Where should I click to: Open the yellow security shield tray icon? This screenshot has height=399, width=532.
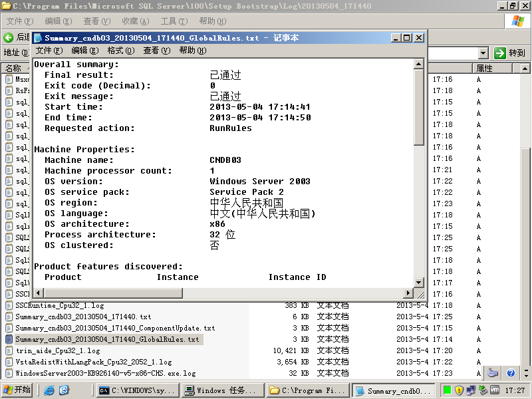click(459, 390)
